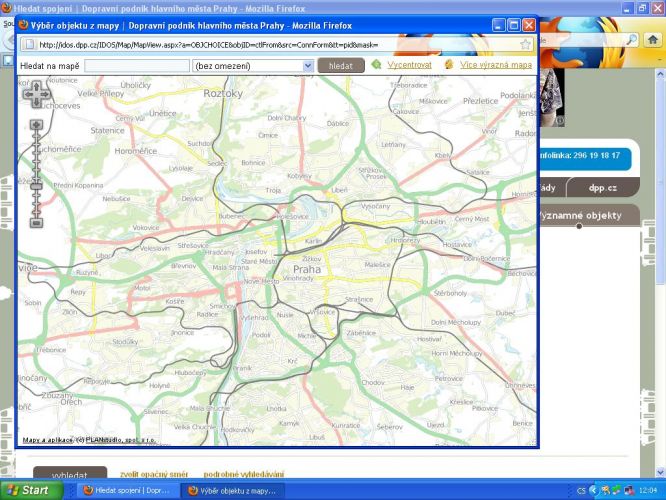Minimize the map popup window
The width and height of the screenshot is (666, 500).
[x=499, y=25]
